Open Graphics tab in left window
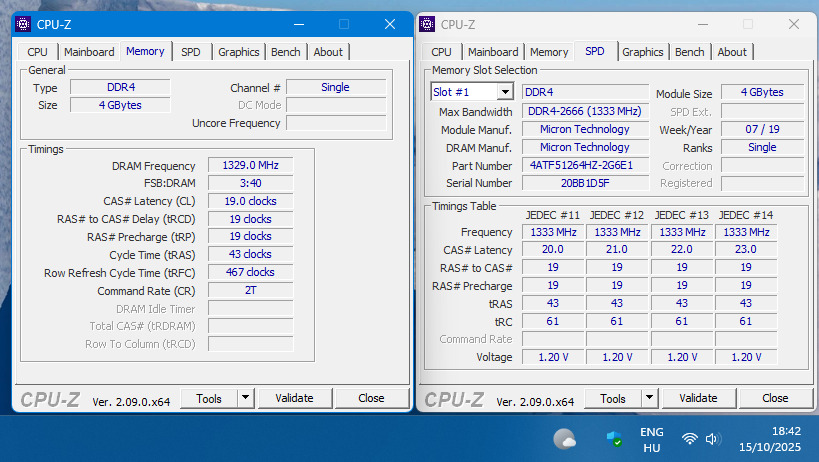This screenshot has height=462, width=819. [239, 52]
